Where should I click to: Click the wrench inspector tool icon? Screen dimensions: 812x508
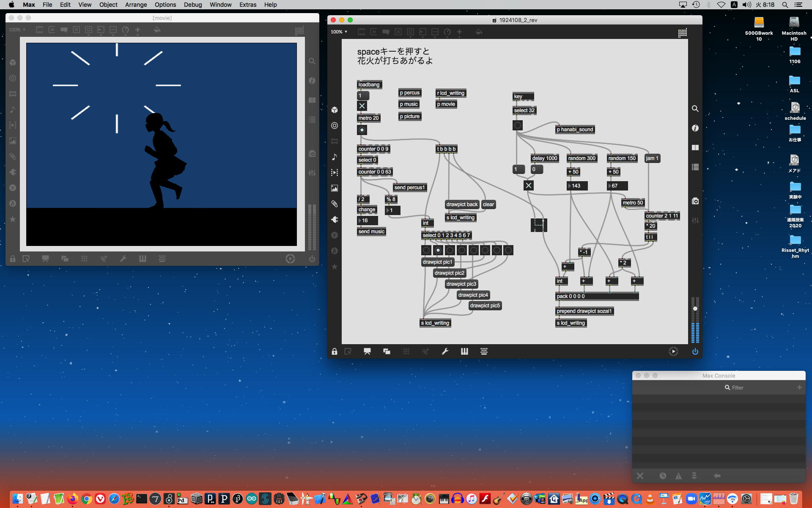pos(445,351)
